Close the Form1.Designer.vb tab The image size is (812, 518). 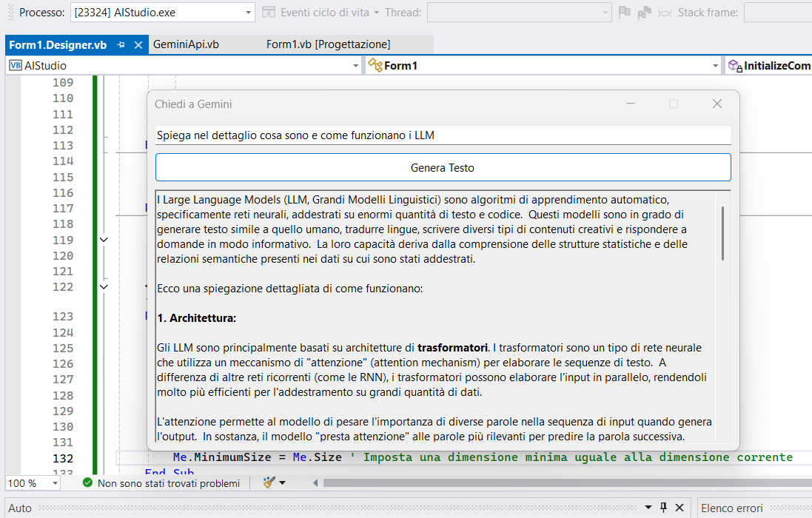pyautogui.click(x=138, y=45)
